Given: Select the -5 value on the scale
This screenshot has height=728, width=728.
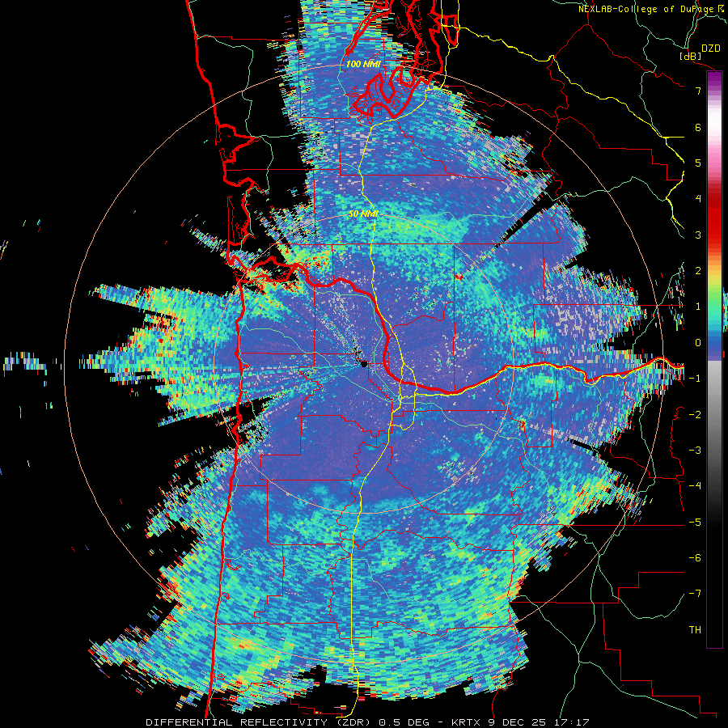Looking at the screenshot, I should point(695,523).
